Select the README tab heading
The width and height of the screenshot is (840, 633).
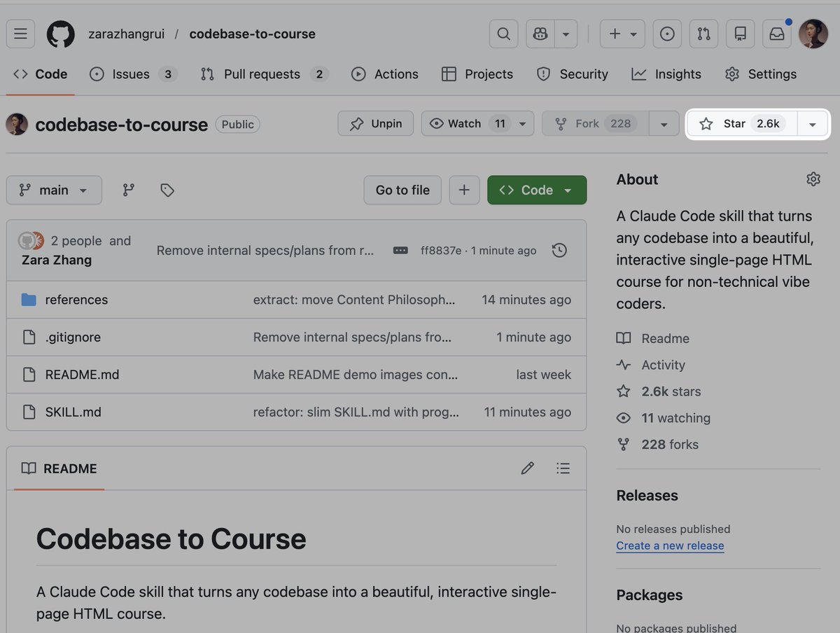tap(59, 468)
